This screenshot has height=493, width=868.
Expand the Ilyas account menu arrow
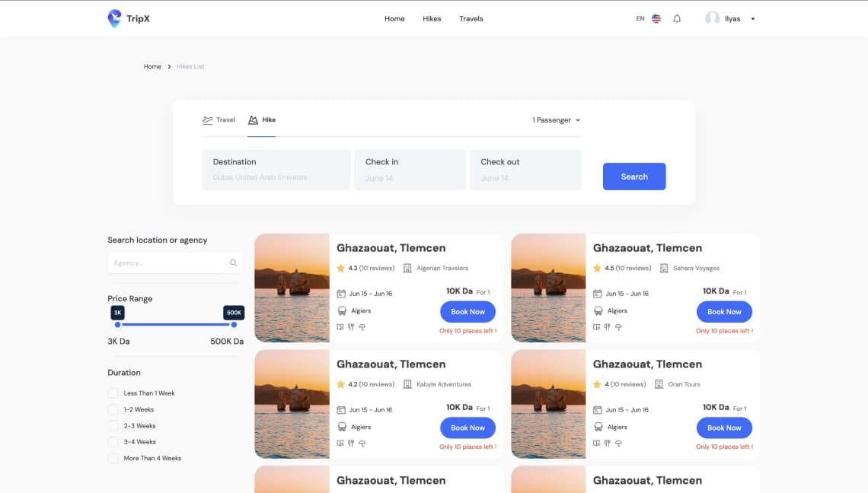[753, 19]
